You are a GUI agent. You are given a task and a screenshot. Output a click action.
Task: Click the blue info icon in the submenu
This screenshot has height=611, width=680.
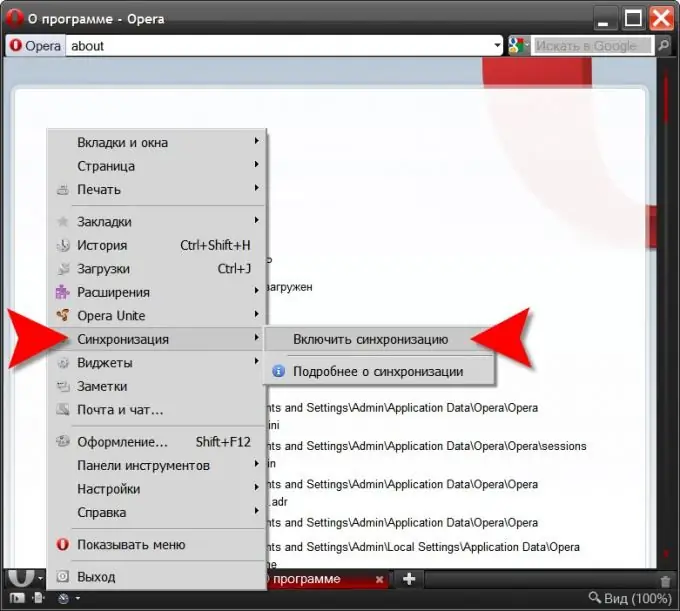[x=278, y=371]
